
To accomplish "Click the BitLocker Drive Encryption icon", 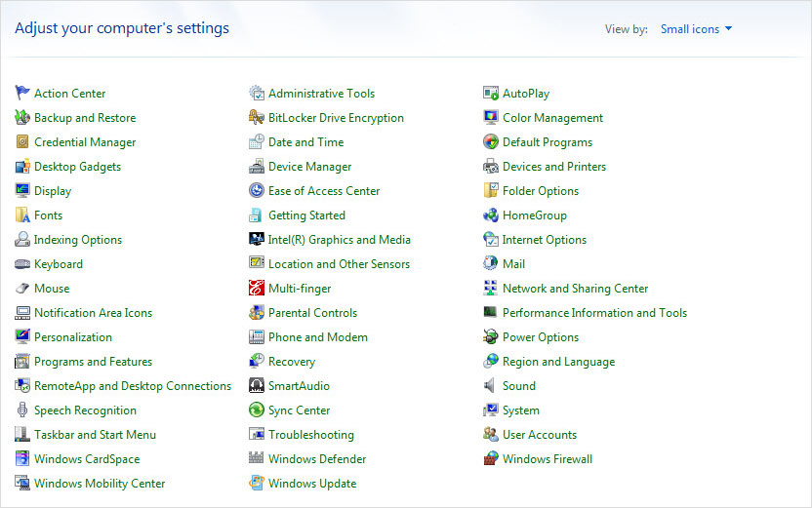I will coord(257,117).
